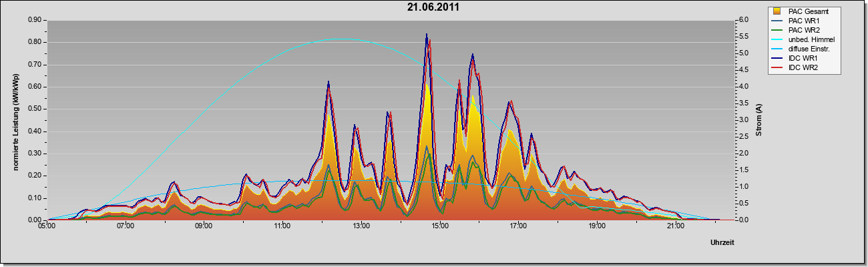Click the 6.0 right axis value
Screen dimensions: 868x267
coord(742,20)
